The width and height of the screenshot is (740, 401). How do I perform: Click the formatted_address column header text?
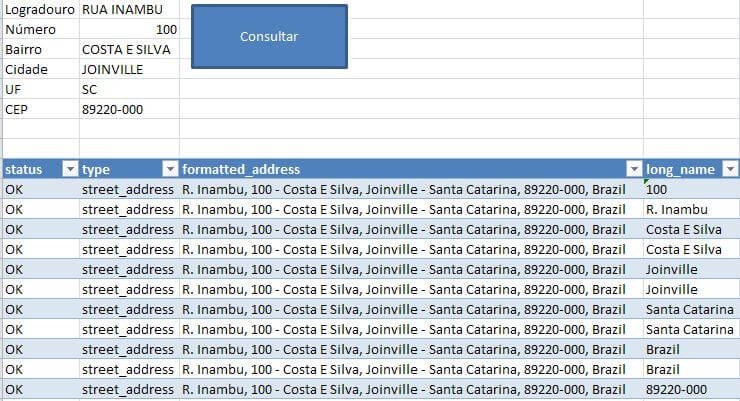pyautogui.click(x=241, y=169)
